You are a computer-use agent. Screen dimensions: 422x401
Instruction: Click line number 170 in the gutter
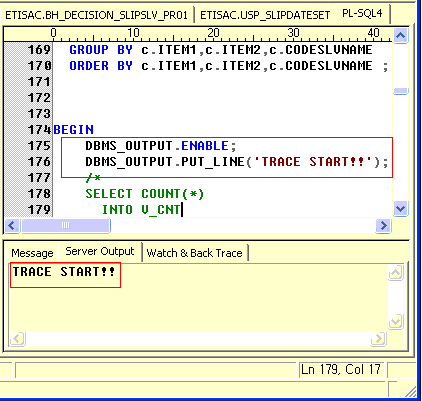point(39,66)
